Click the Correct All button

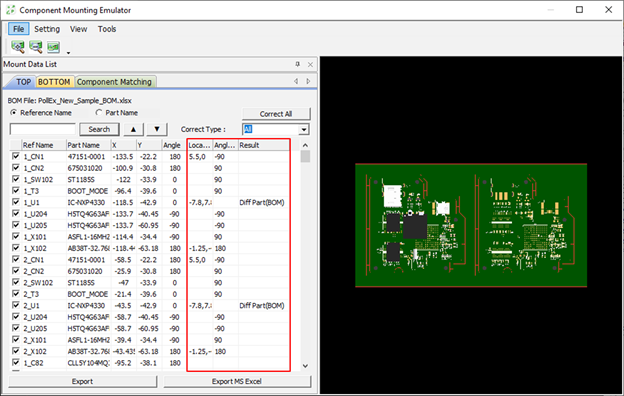click(x=276, y=114)
